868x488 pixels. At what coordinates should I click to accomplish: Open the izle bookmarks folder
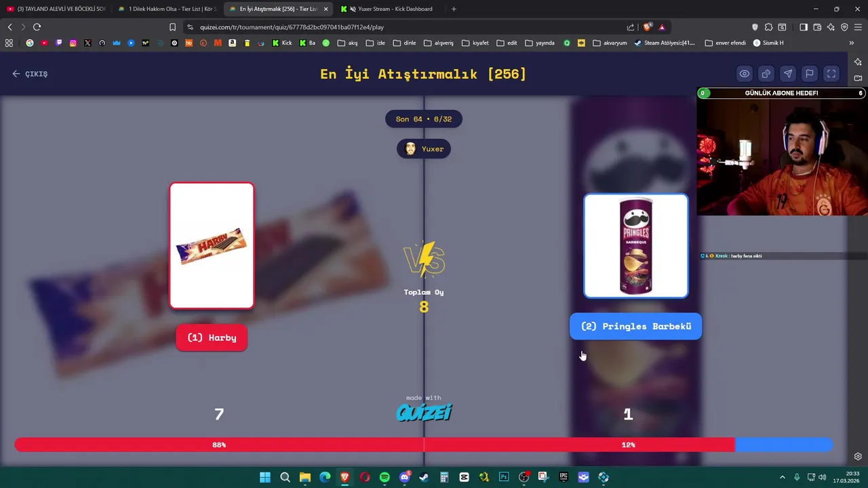click(375, 43)
